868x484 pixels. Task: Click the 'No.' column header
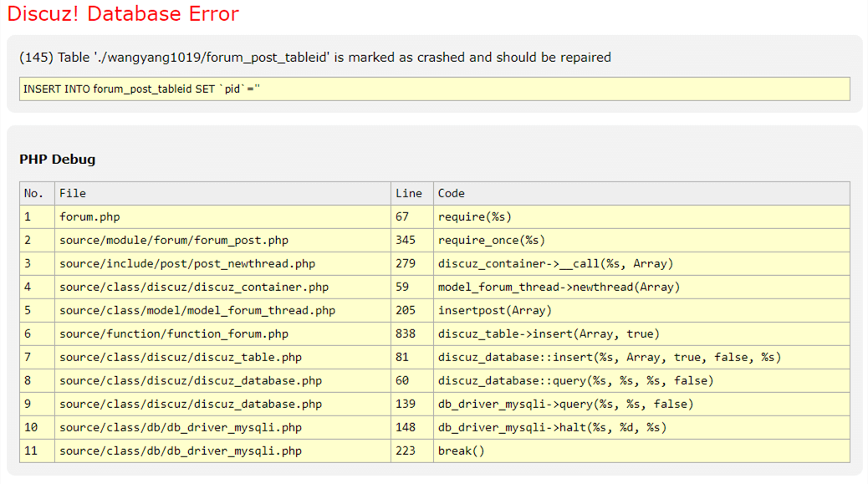coord(37,194)
